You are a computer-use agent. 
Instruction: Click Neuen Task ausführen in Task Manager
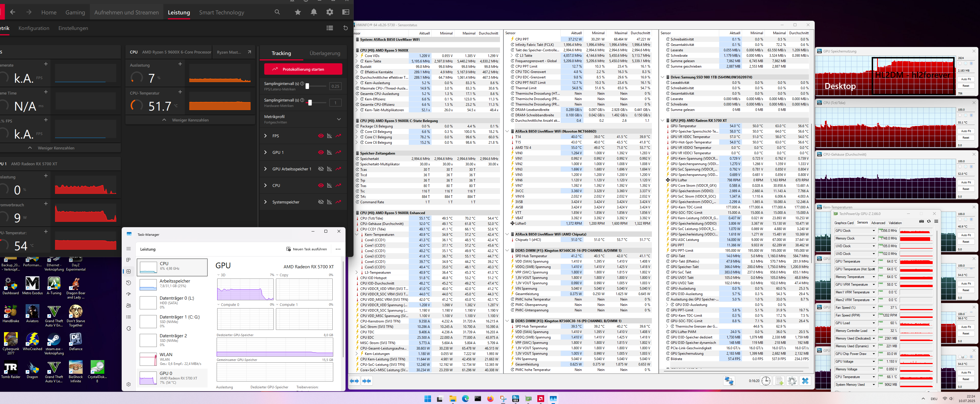306,249
